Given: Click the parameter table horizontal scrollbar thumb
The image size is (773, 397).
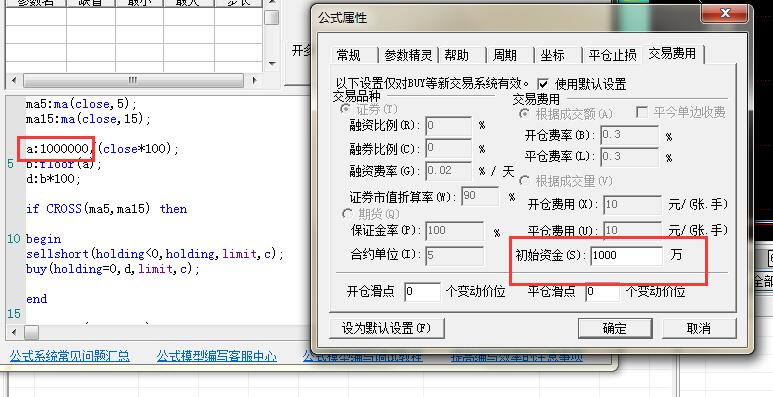Looking at the screenshot, I should pyautogui.click(x=133, y=80).
